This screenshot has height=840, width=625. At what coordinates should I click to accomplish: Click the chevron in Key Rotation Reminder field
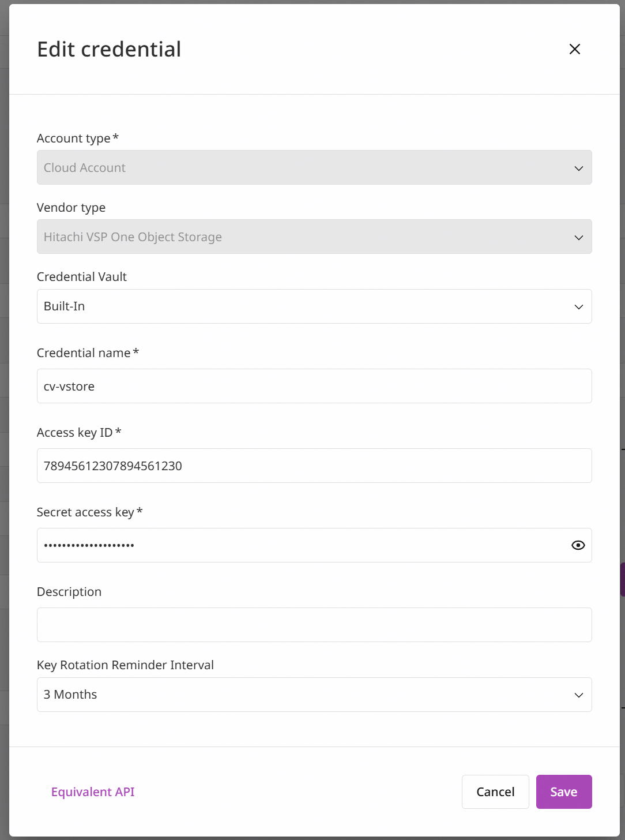578,695
